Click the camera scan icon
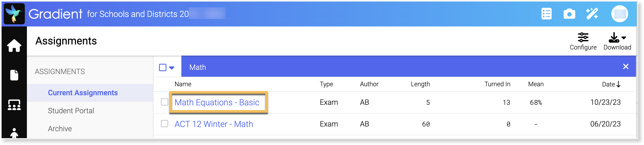The image size is (644, 145). [x=569, y=14]
